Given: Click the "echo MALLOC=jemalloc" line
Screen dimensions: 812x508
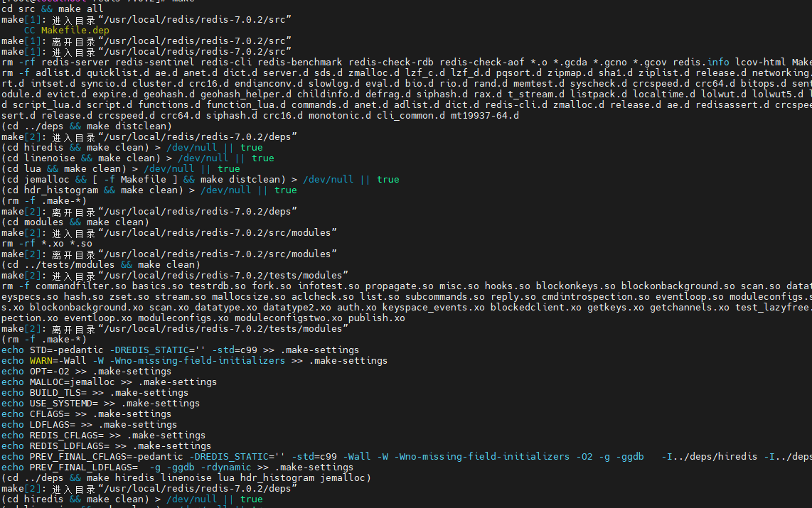Looking at the screenshot, I should pyautogui.click(x=109, y=382).
